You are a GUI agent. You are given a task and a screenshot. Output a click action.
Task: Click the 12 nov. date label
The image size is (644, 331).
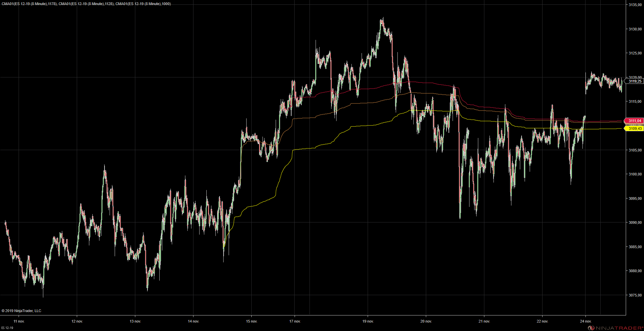(x=77, y=321)
